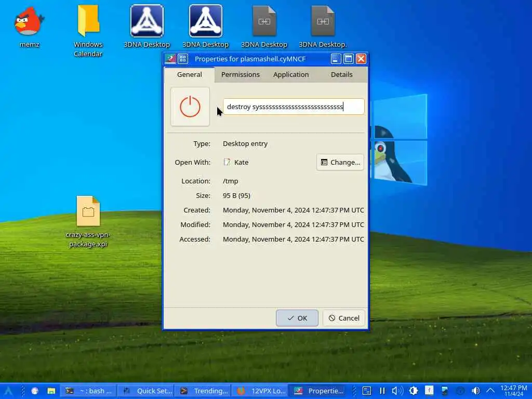Screen dimensions: 532x399
Task: Click the grid icon on the Properties title bar
Action: 183,59
